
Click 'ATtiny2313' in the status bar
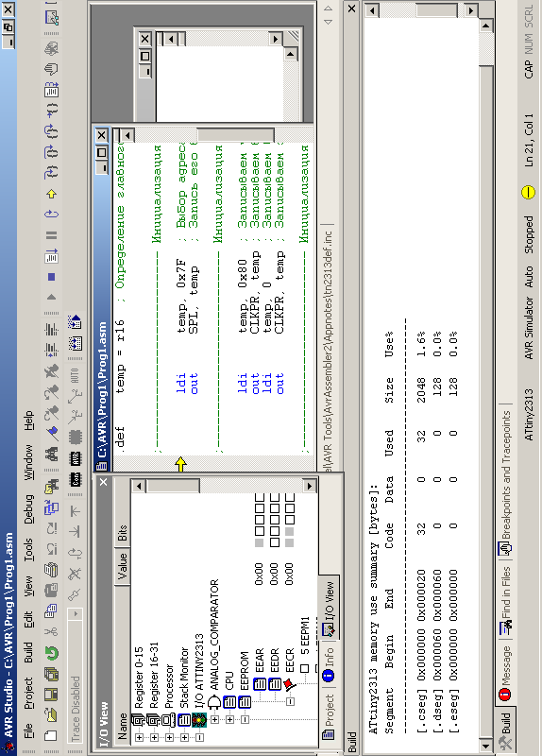[529, 415]
